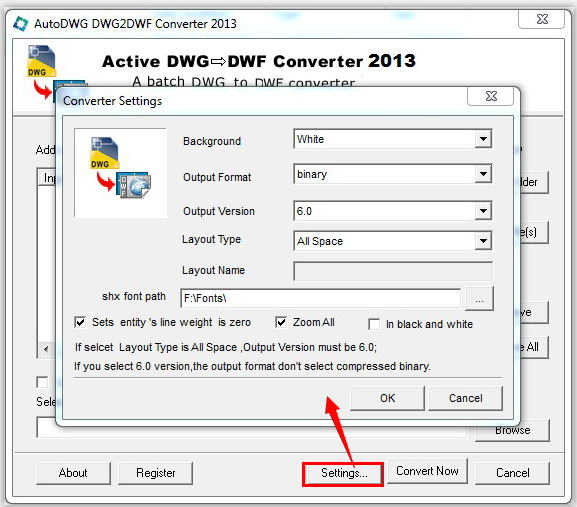Screen dimensions: 577x507
Task: Click Cancel in Converter Settings dialog
Action: tap(466, 398)
